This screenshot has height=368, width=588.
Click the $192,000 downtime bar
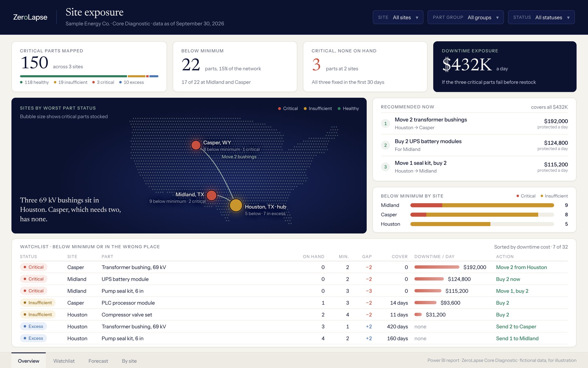click(437, 267)
